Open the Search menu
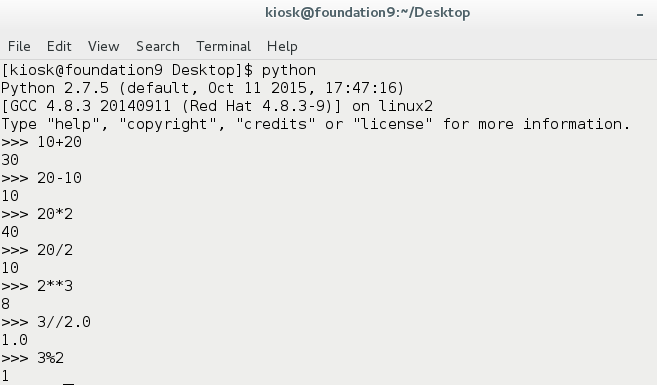This screenshot has width=657, height=385. click(158, 46)
